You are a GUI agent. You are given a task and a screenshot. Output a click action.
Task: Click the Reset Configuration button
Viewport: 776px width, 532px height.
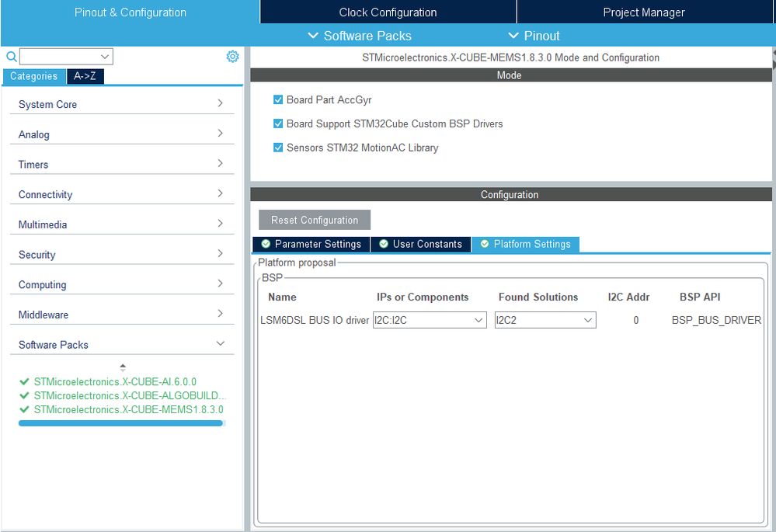point(315,220)
